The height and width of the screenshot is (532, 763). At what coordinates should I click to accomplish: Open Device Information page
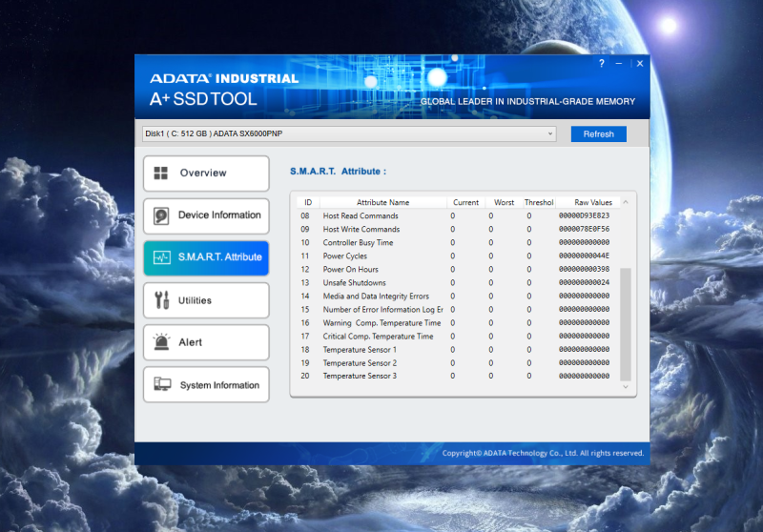pos(206,215)
